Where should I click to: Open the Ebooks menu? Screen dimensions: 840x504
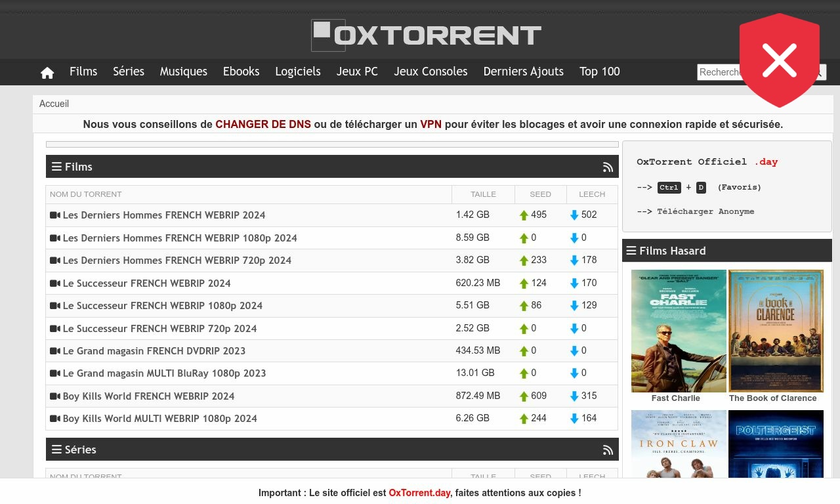[241, 72]
